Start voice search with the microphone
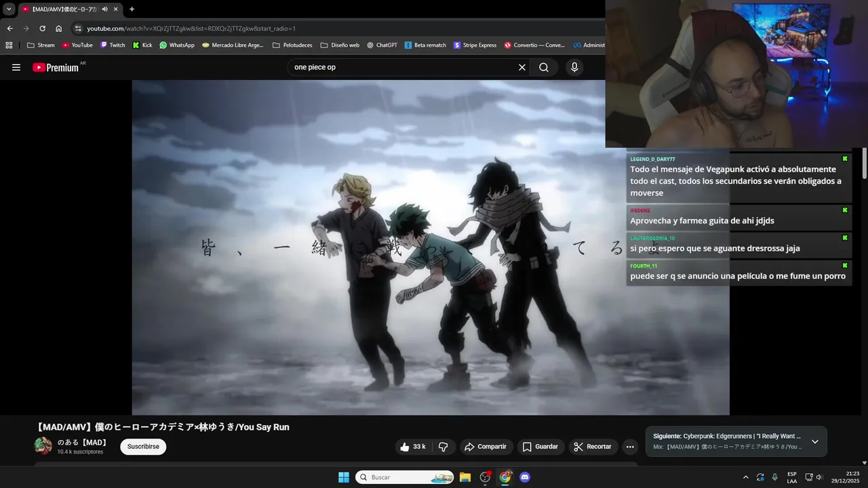The image size is (868, 488). pyautogui.click(x=574, y=67)
